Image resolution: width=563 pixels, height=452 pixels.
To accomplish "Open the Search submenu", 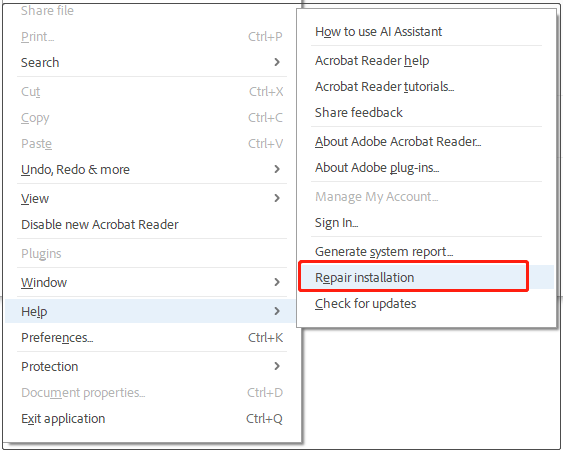I will point(152,62).
